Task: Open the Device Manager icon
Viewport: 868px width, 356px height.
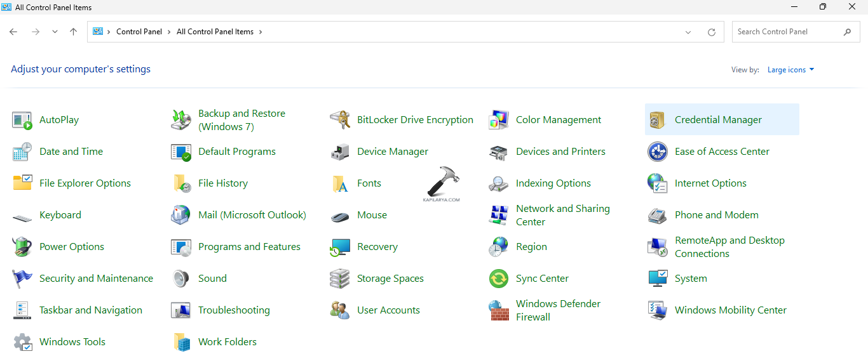Action: 340,152
